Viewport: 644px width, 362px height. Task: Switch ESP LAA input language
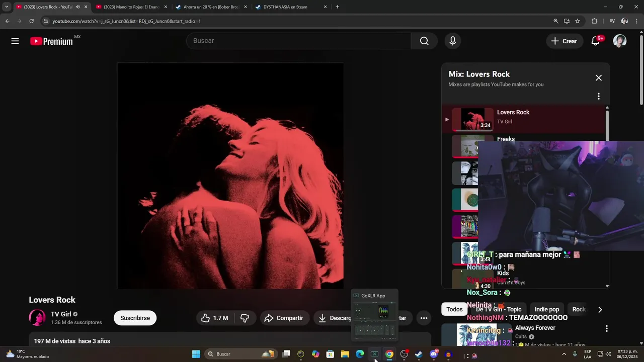(587, 354)
